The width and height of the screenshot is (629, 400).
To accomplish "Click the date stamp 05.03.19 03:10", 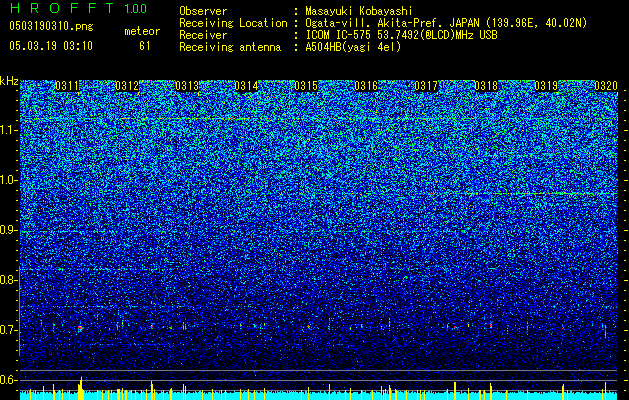I will [x=51, y=46].
